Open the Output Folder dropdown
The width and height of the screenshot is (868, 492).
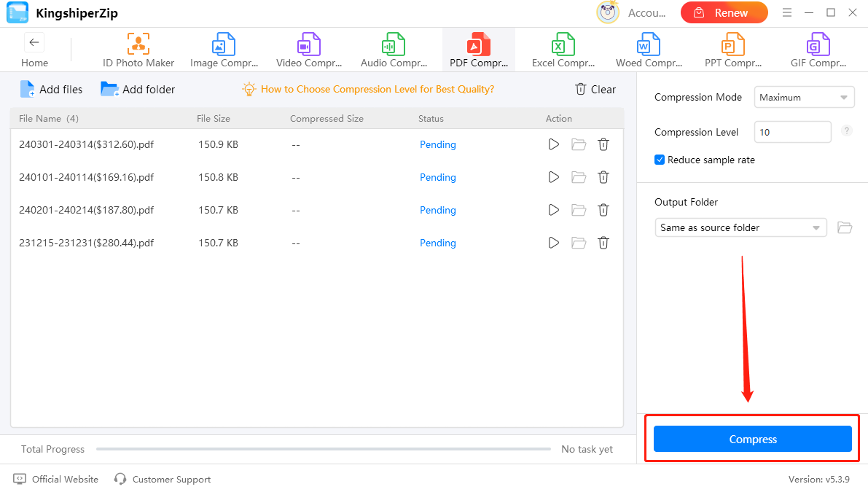click(740, 227)
